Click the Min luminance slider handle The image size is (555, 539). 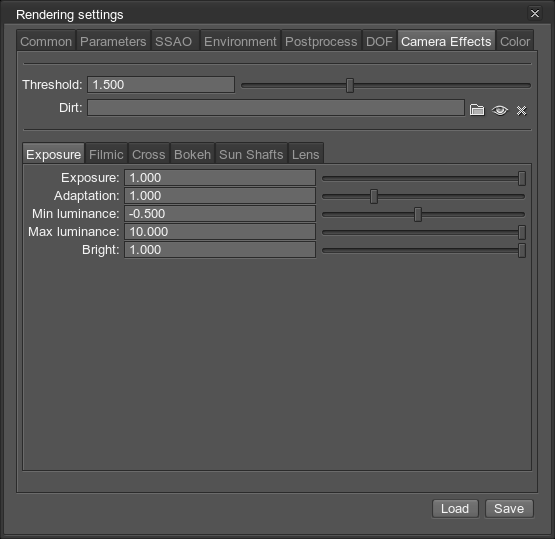pyautogui.click(x=418, y=214)
